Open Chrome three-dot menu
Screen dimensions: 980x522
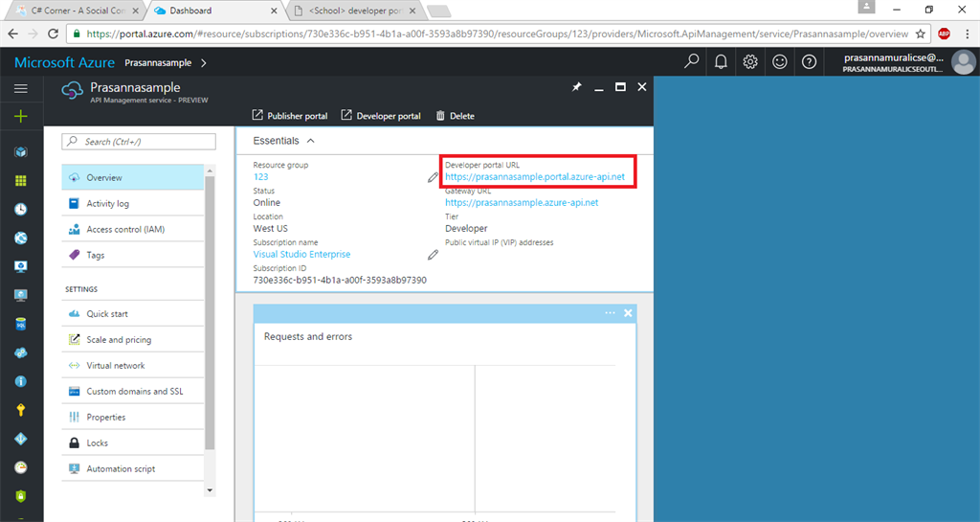tap(967, 34)
